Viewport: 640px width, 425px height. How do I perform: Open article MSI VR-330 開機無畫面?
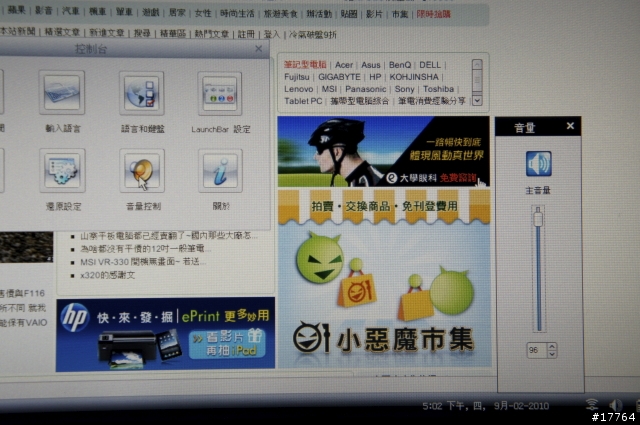click(143, 262)
